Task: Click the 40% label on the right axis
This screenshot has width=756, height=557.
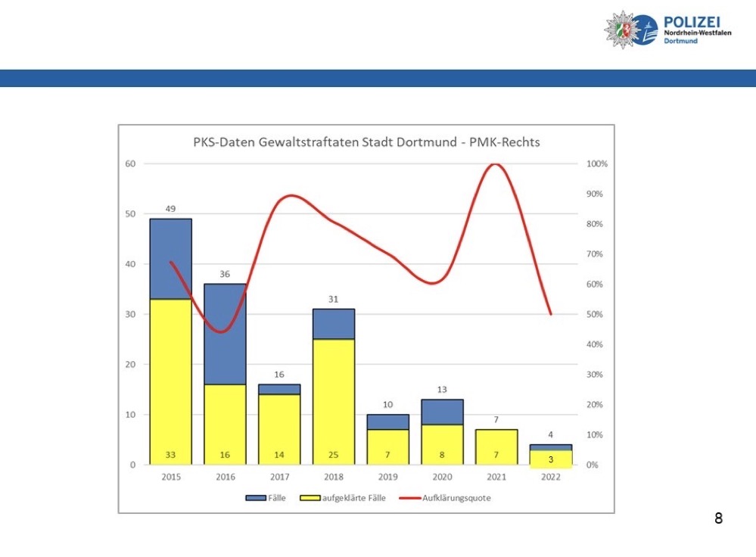Action: (x=595, y=345)
